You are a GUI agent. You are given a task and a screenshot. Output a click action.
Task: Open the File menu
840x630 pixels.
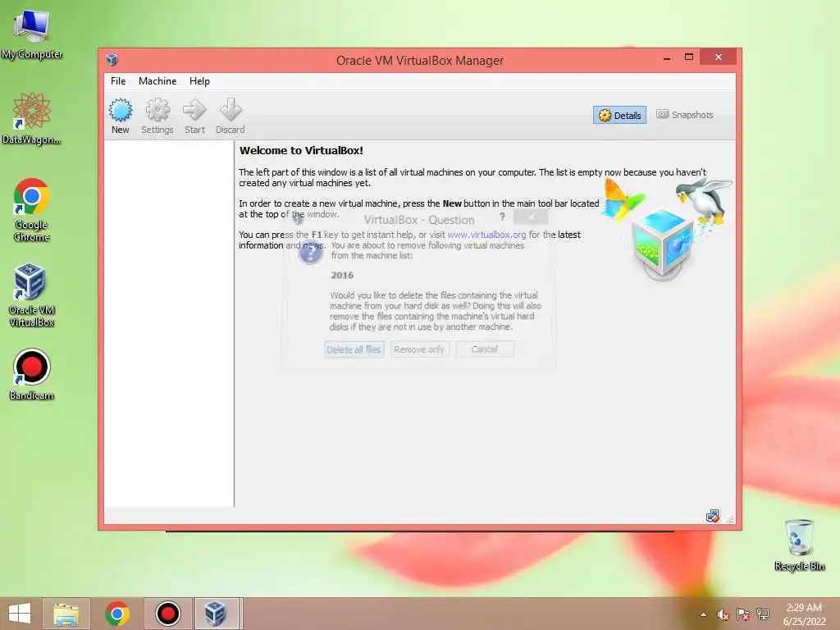(x=118, y=81)
